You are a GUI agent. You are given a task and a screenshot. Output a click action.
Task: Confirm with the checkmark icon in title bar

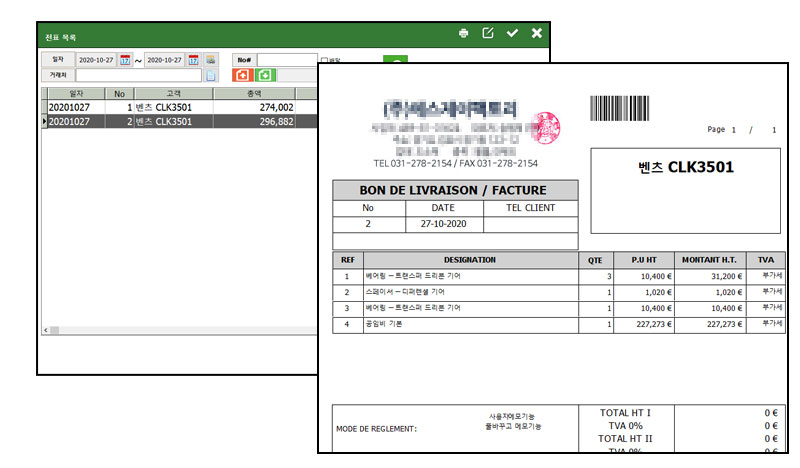click(512, 33)
